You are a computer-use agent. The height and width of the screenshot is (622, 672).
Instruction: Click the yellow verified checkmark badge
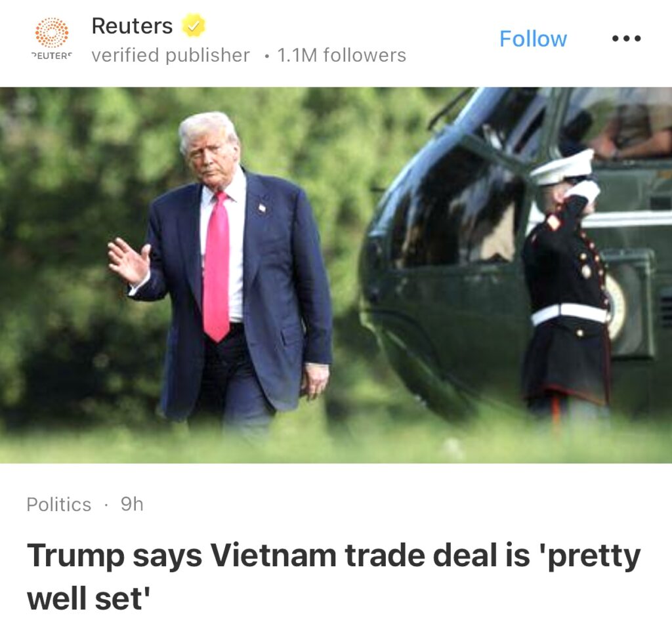pyautogui.click(x=194, y=26)
